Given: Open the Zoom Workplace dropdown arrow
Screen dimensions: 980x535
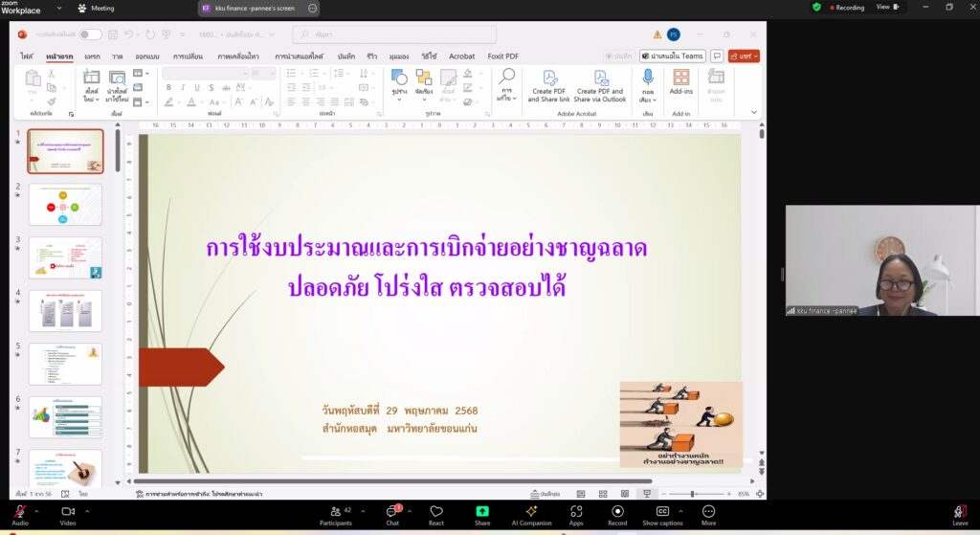Looking at the screenshot, I should (x=59, y=8).
